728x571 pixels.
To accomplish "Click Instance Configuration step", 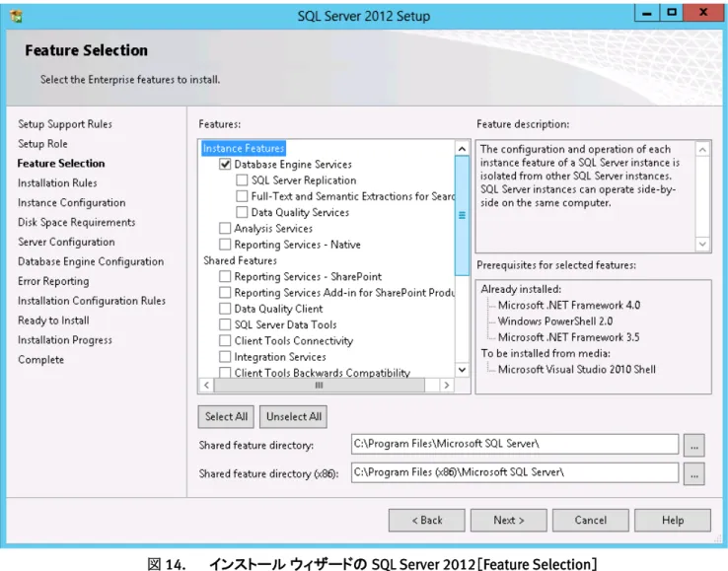I will [x=71, y=203].
